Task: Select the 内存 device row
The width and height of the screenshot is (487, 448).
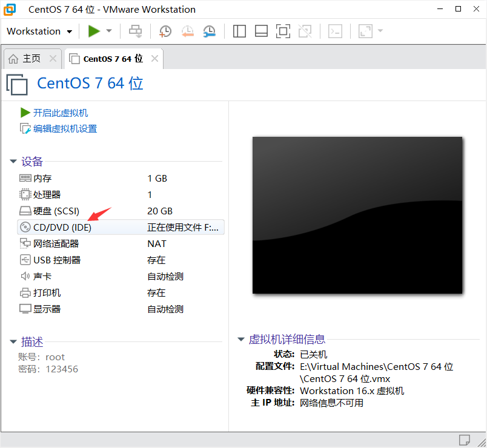Action: coord(121,179)
